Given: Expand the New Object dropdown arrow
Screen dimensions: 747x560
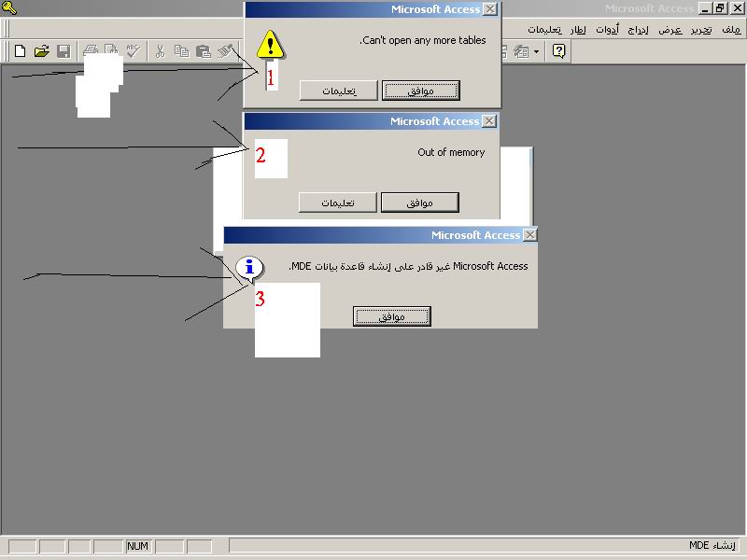Looking at the screenshot, I should pyautogui.click(x=536, y=51).
